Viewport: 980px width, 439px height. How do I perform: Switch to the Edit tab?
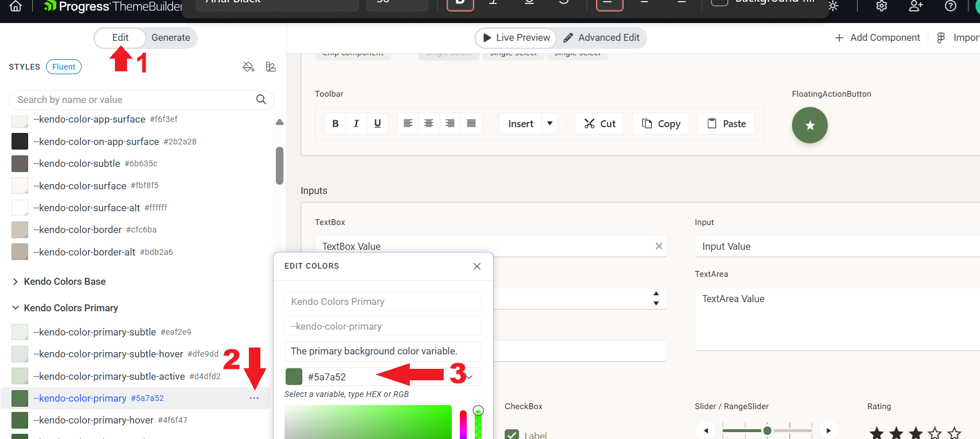120,37
